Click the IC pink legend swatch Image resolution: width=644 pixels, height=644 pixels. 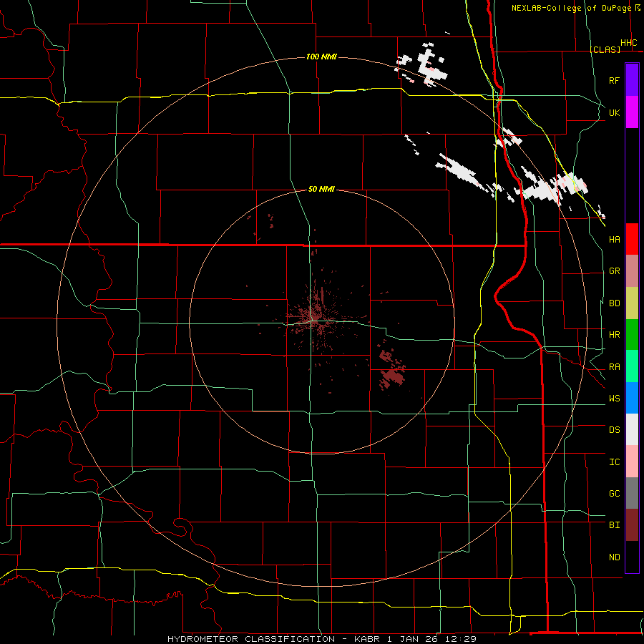632,462
